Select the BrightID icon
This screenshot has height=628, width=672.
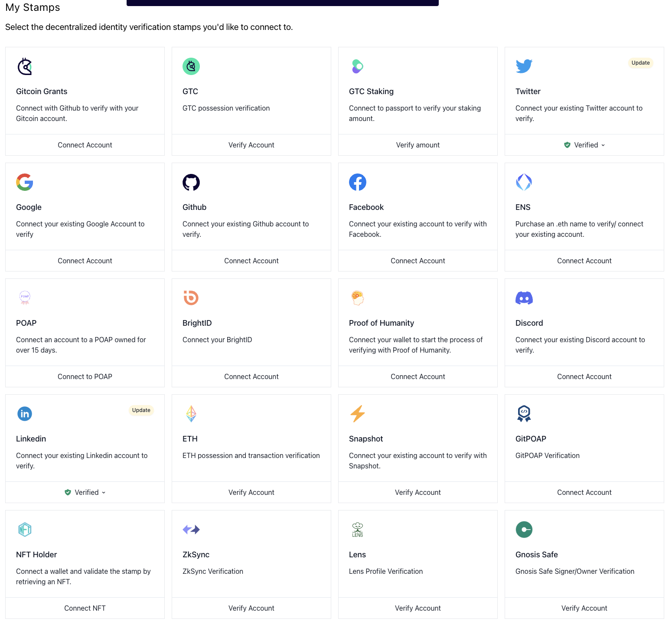(191, 298)
